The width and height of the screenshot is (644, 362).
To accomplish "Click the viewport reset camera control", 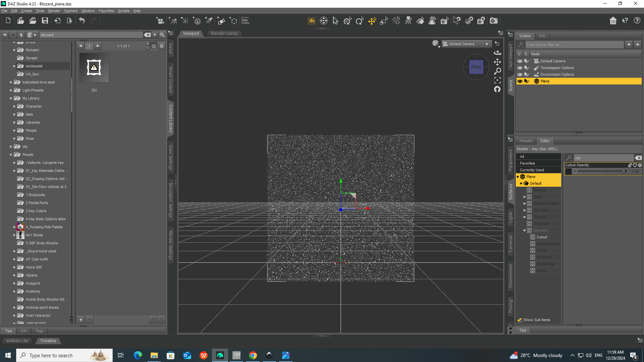I will click(497, 89).
